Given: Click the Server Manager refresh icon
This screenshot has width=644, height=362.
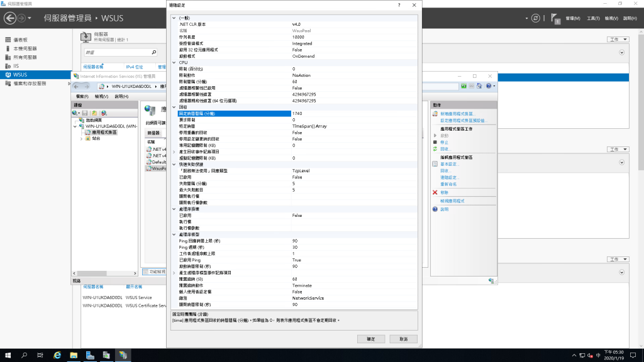Looking at the screenshot, I should [x=536, y=18].
